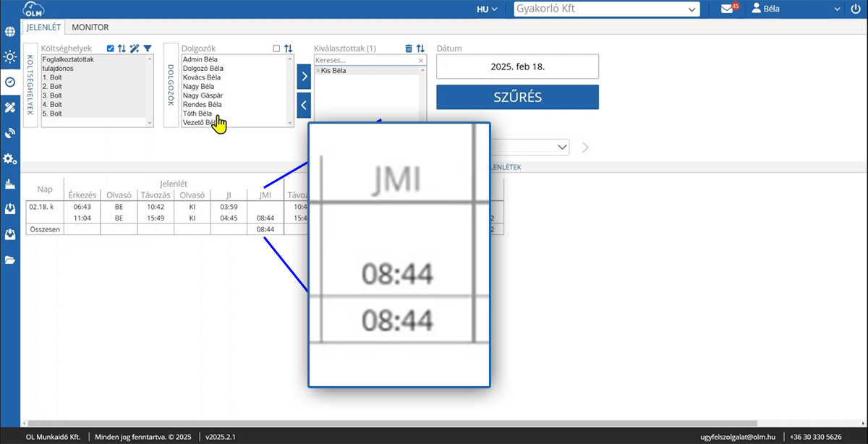Click the filter funnel icon above Költséghelyek
The image size is (868, 444).
(148, 48)
